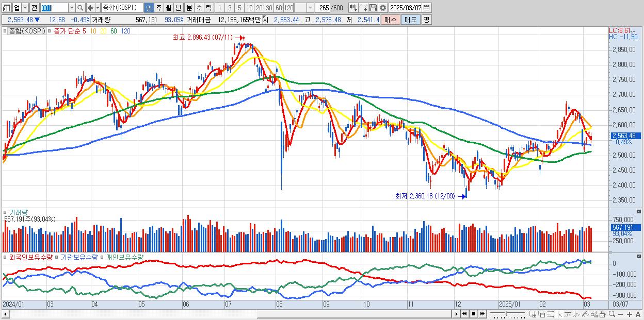Click the trend line tool icon at the bottom
Viewport: 644px width, 320px height.
tap(568, 314)
